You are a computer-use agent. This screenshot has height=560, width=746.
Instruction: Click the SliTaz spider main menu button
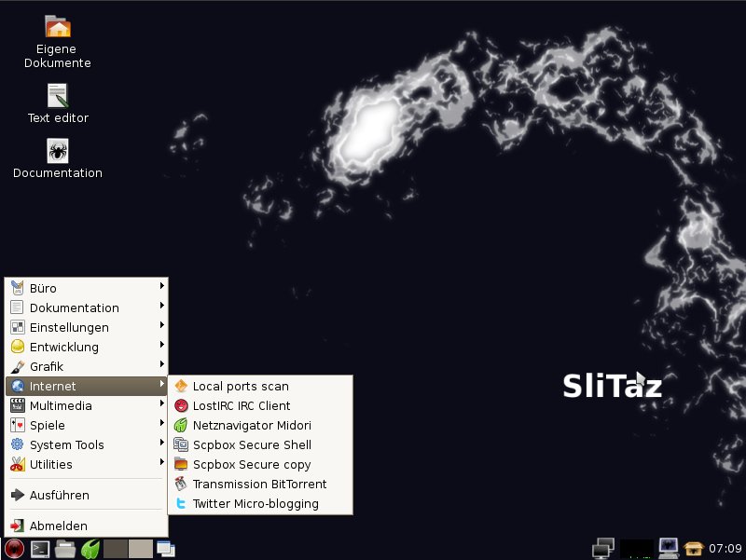click(14, 549)
